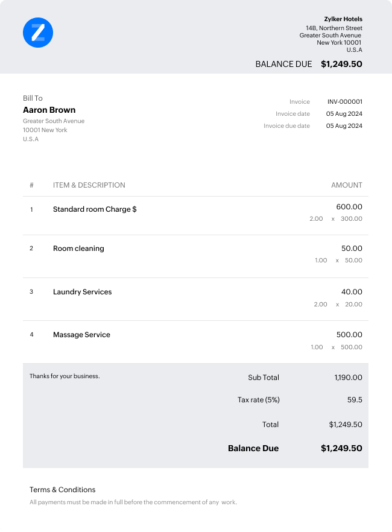Select the Massage Service line item
The image size is (392, 532).
point(81,335)
